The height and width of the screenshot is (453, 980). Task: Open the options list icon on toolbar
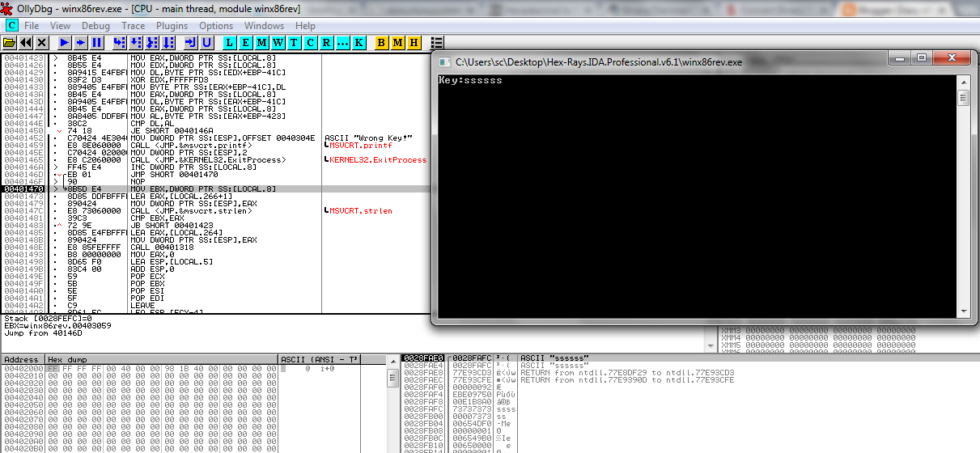tap(437, 42)
